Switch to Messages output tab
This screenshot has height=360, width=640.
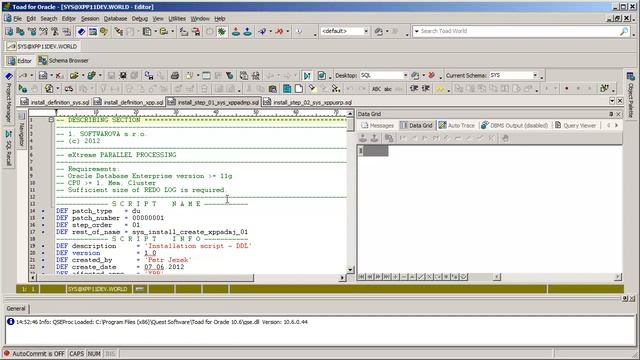click(x=377, y=126)
